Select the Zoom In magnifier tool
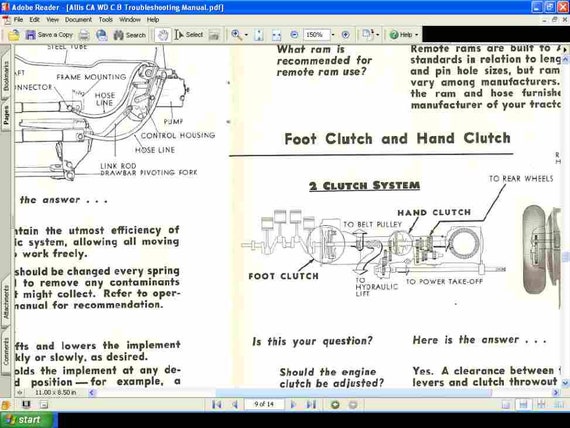Image resolution: width=570 pixels, height=428 pixels. pyautogui.click(x=236, y=35)
